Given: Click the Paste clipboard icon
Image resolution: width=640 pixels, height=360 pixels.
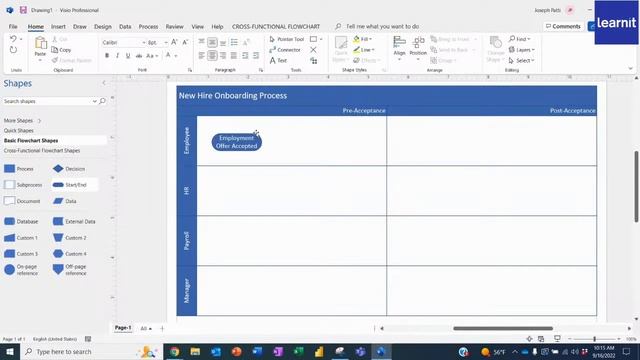Looking at the screenshot, I should click(40, 42).
